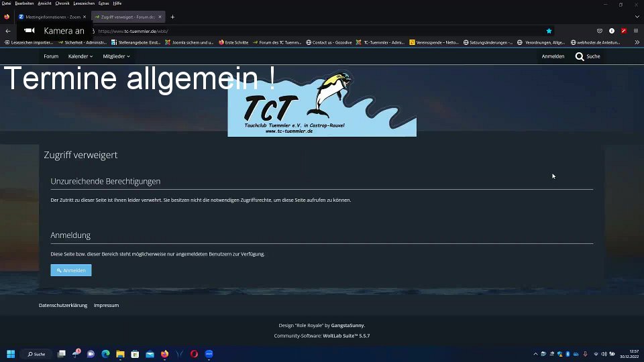This screenshot has height=362, width=644.
Task: Open the Datenschutzerklärung footer link
Action: coord(63,305)
